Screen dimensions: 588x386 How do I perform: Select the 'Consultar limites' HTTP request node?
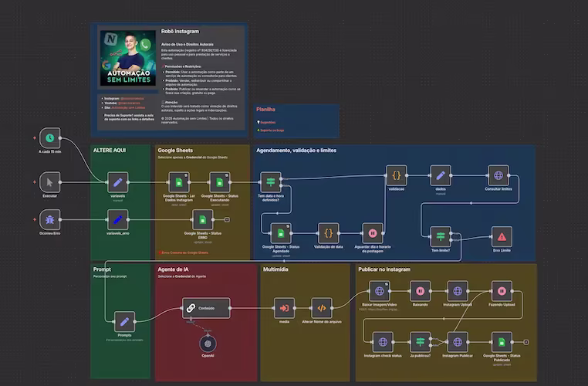pyautogui.click(x=498, y=176)
